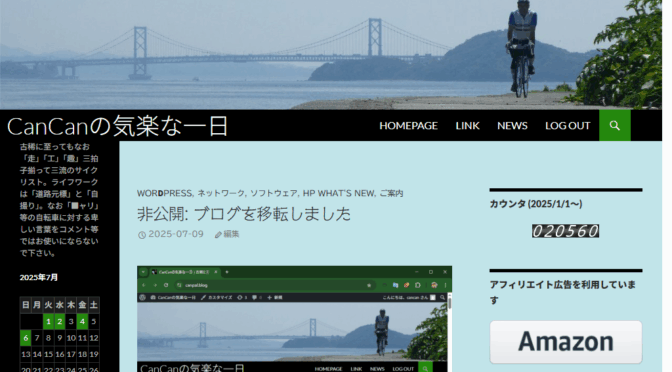Click the Amazon affiliate button
The height and width of the screenshot is (372, 672).
pos(566,342)
